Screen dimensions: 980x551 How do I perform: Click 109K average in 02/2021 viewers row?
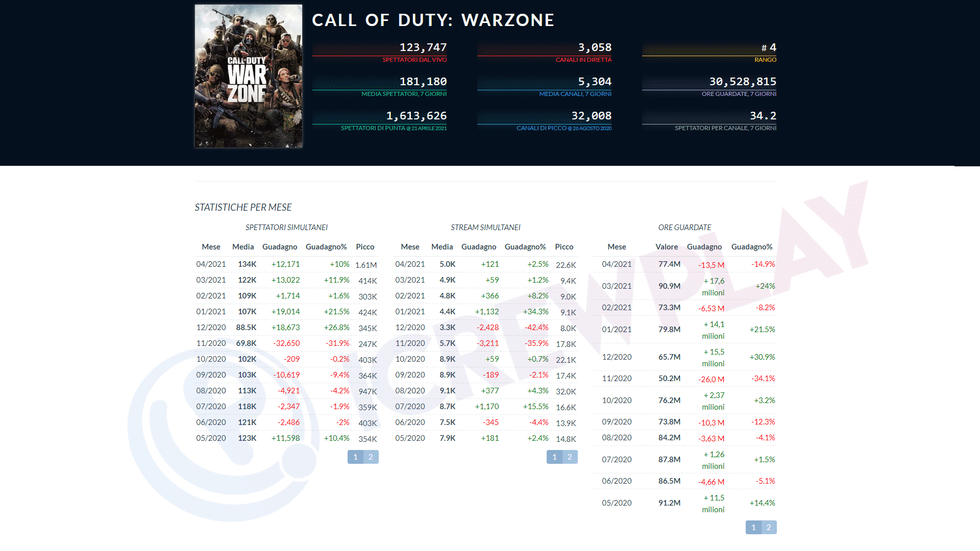[x=247, y=296]
